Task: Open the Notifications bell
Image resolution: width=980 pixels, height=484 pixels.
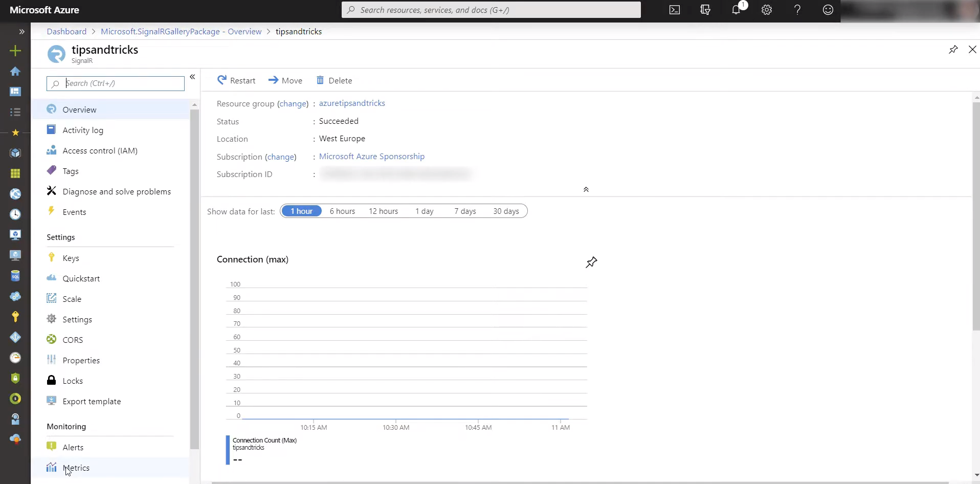Action: pos(736,10)
